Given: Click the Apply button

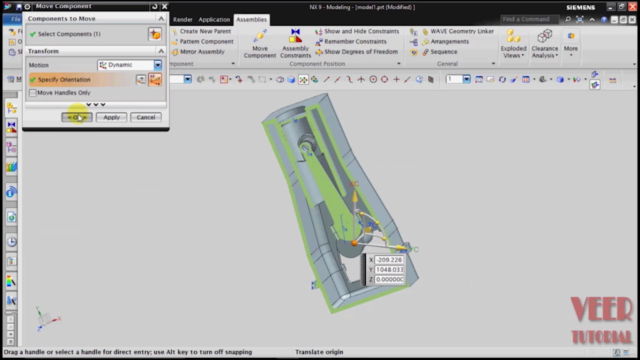Looking at the screenshot, I should pos(111,117).
